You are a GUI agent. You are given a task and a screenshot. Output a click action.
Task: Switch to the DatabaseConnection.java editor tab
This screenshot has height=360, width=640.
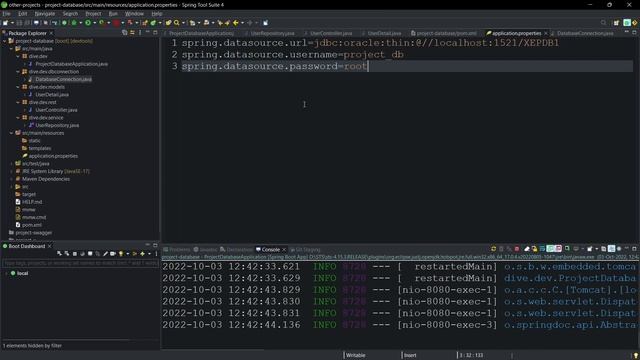tap(584, 33)
